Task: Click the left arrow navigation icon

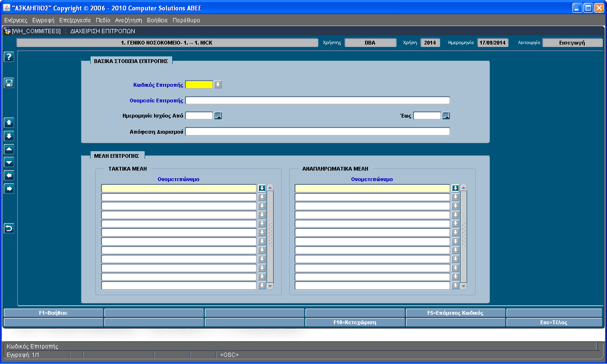Action: [9, 176]
